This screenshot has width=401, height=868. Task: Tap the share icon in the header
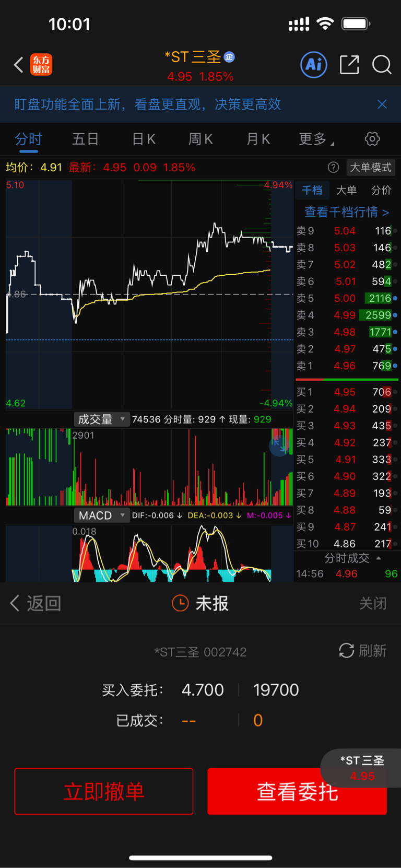[349, 65]
